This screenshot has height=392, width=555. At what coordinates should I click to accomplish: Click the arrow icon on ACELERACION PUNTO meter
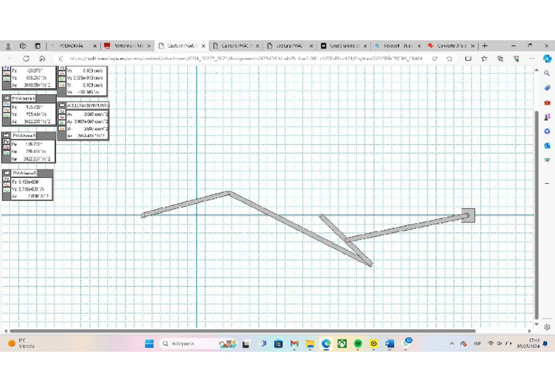[62, 105]
